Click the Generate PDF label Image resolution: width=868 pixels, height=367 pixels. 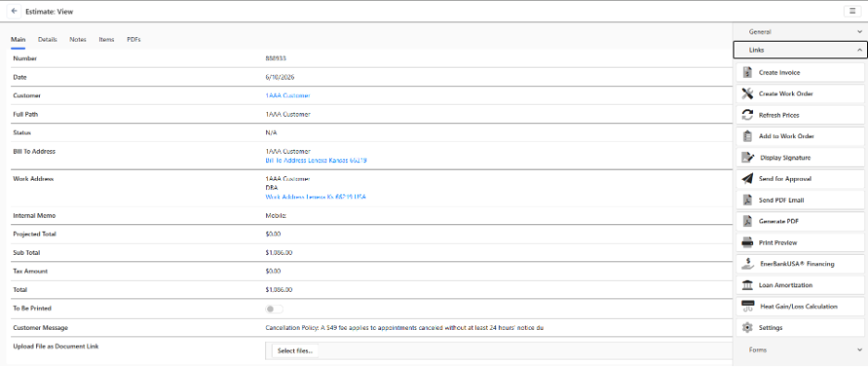pos(779,221)
